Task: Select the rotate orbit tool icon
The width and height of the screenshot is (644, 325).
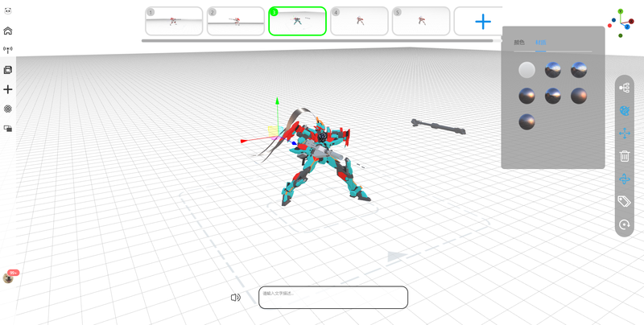Action: point(625,179)
